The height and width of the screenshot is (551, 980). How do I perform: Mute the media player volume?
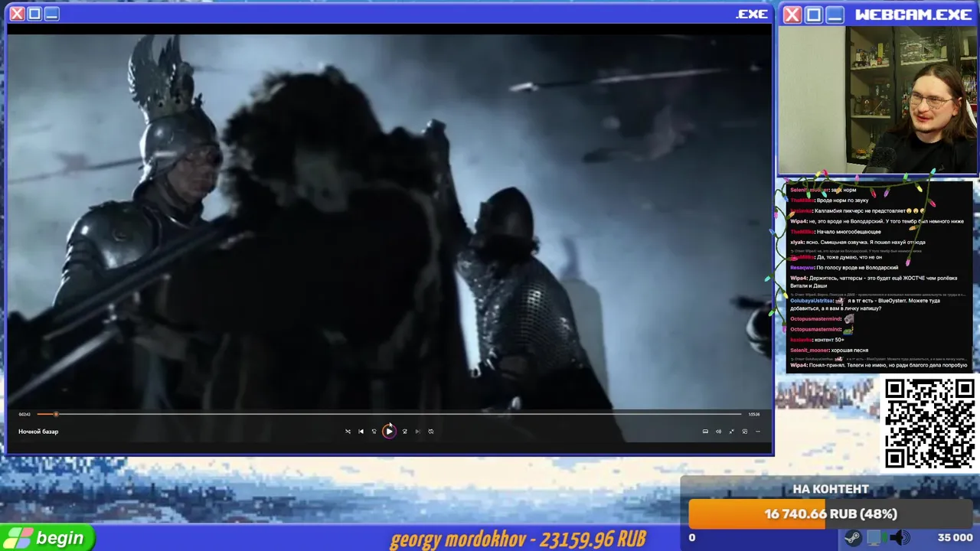click(x=718, y=432)
